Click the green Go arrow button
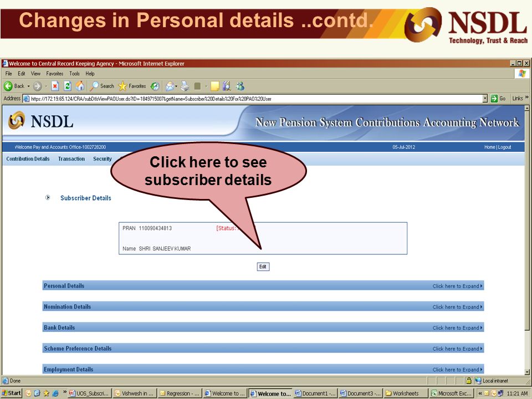Viewport: 532px width, 399px height. (494, 99)
